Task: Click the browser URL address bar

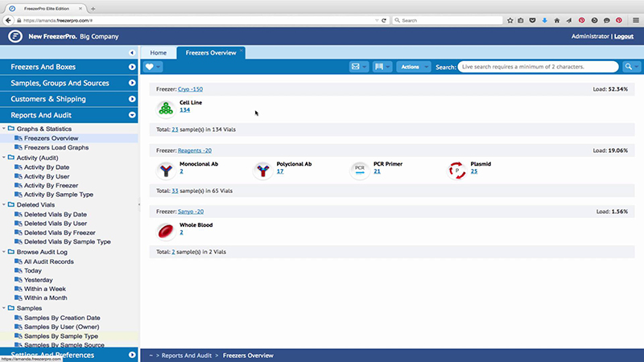Action: pyautogui.click(x=197, y=20)
